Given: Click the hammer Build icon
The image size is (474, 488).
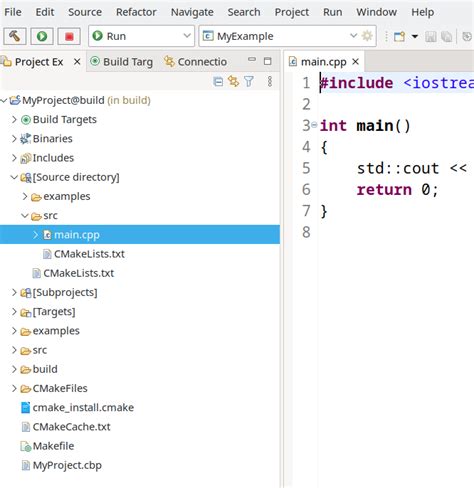Looking at the screenshot, I should click(x=15, y=36).
